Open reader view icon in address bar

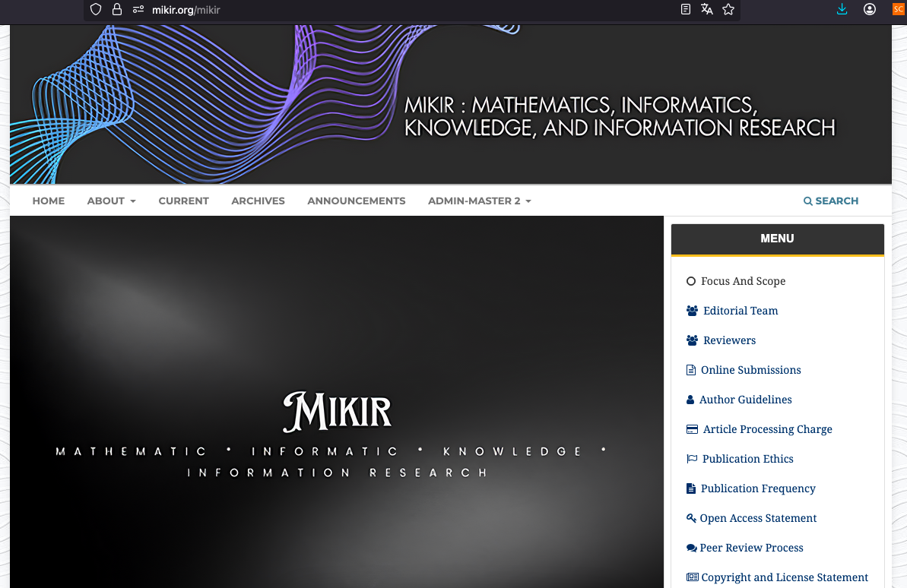point(686,10)
